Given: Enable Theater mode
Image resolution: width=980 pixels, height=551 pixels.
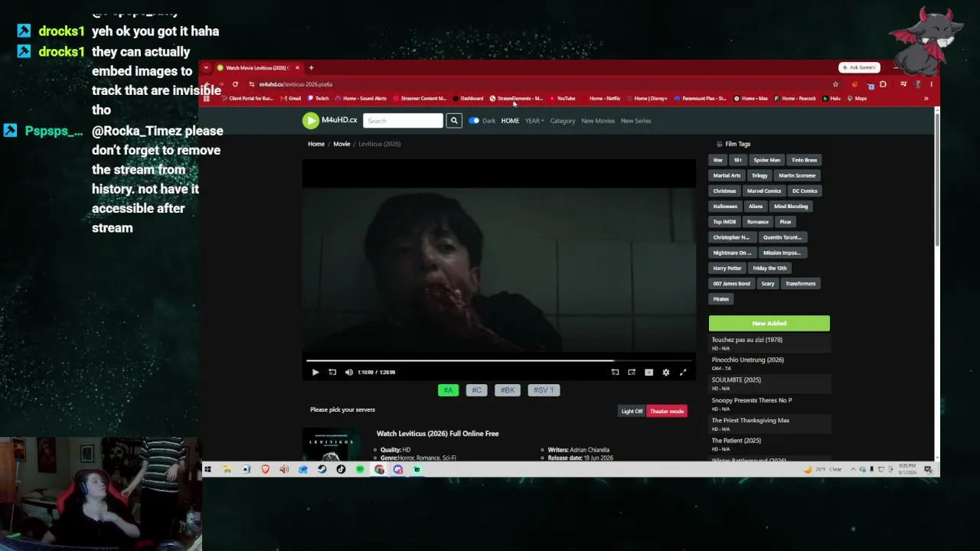Looking at the screenshot, I should (x=667, y=411).
